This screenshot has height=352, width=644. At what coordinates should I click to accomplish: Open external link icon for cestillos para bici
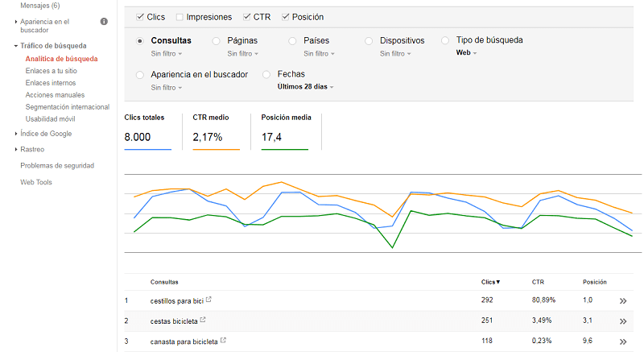209,300
